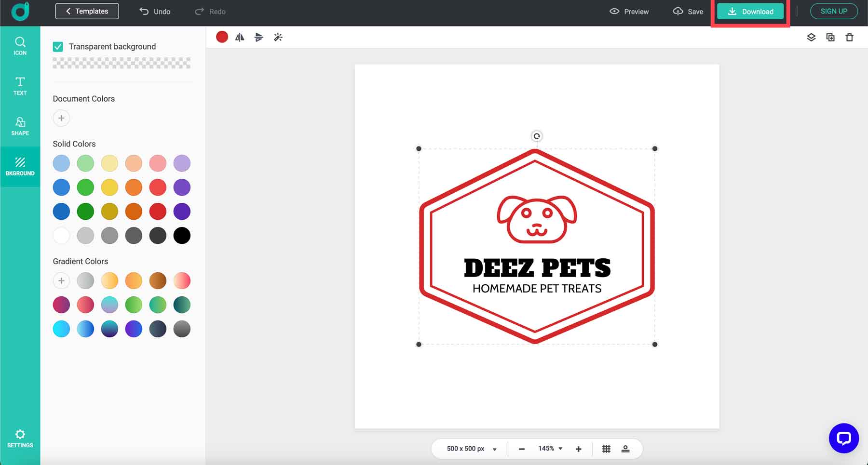Open the Shape panel in the sidebar
868x465 pixels.
click(20, 126)
